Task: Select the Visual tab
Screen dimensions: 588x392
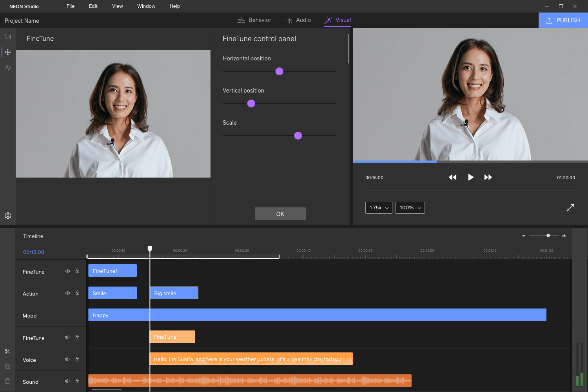Action: pyautogui.click(x=338, y=20)
